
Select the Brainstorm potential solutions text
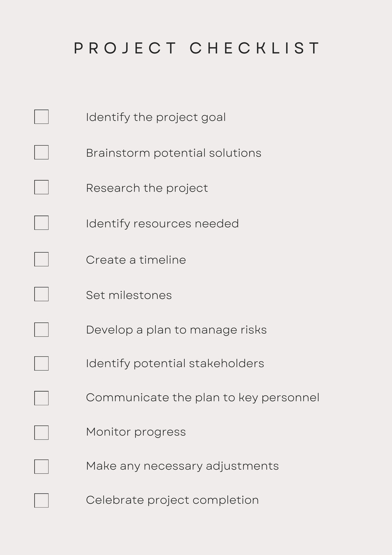[x=174, y=153]
